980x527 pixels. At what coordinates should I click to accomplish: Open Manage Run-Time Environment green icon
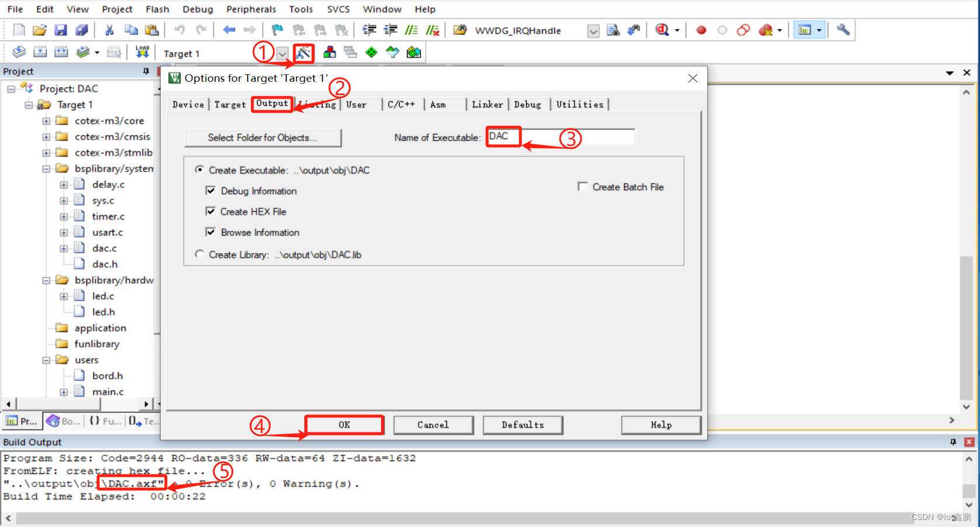371,53
